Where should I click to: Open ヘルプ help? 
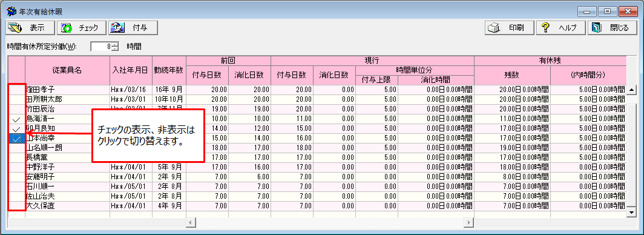click(x=561, y=28)
